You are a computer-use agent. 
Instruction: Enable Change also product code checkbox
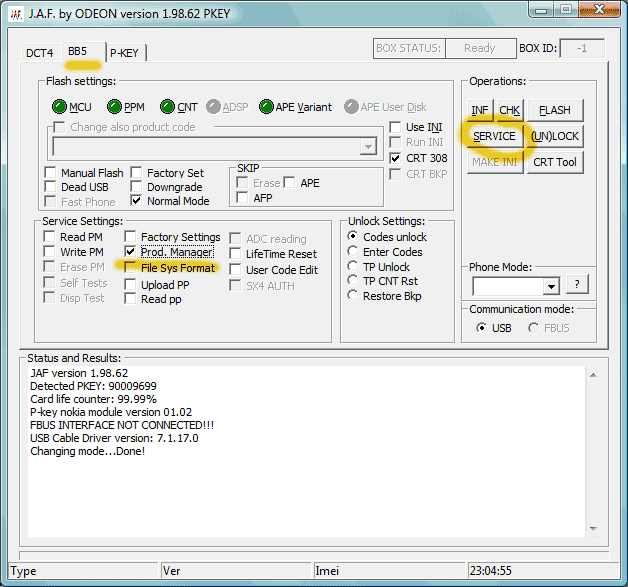(x=59, y=127)
